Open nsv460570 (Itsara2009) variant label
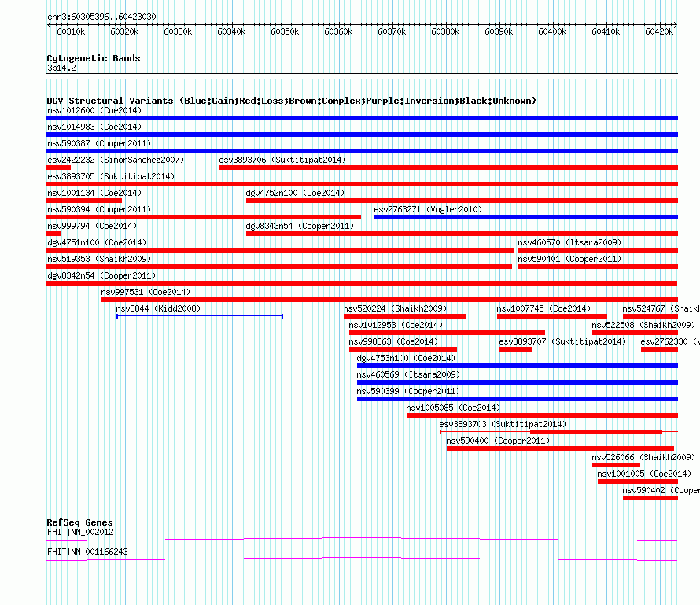This screenshot has width=700, height=605. click(569, 242)
